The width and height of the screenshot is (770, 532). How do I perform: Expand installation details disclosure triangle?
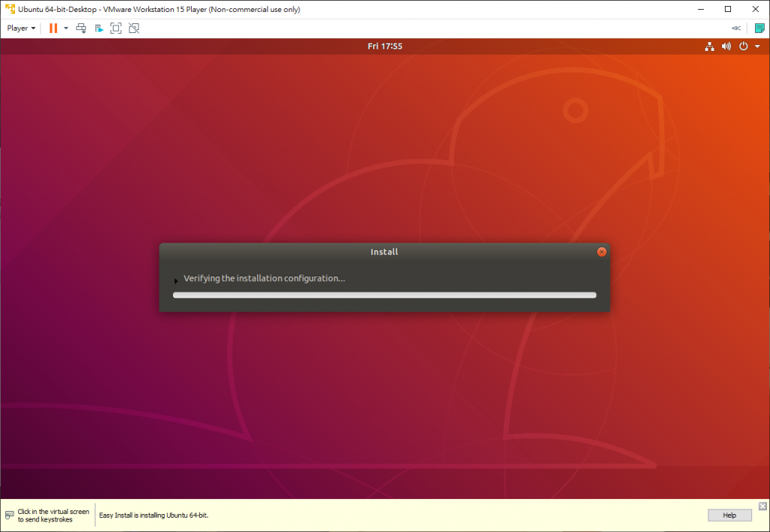pos(176,281)
